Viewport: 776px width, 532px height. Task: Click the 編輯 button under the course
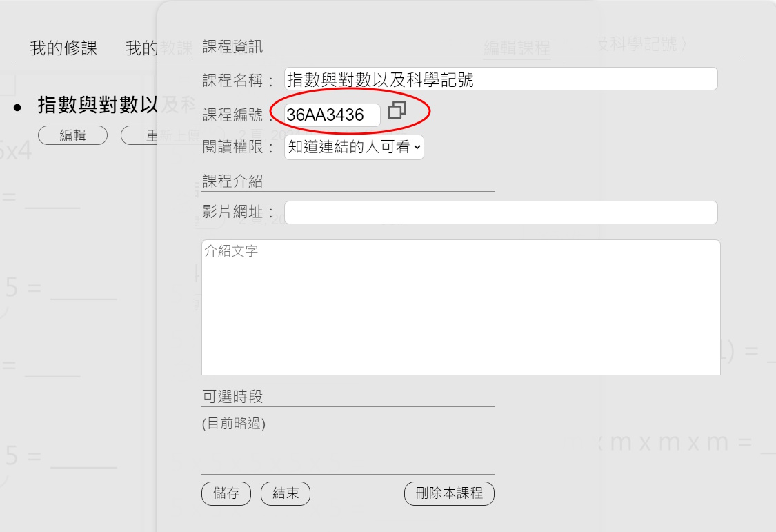click(x=72, y=135)
